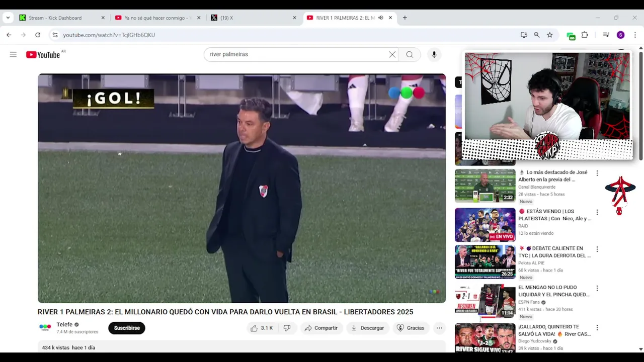Open ESPN Fans channel name
Viewport: 644px width, 362px height.
529,302
